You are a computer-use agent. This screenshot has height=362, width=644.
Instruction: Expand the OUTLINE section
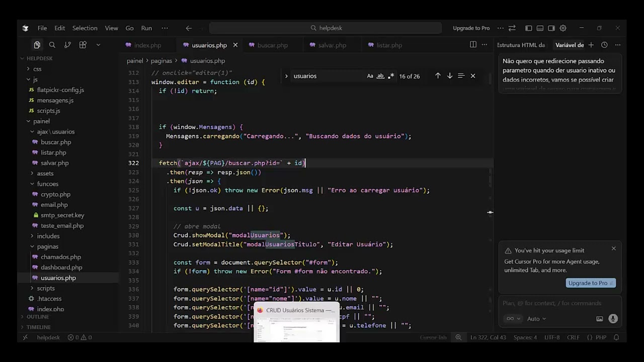38,317
